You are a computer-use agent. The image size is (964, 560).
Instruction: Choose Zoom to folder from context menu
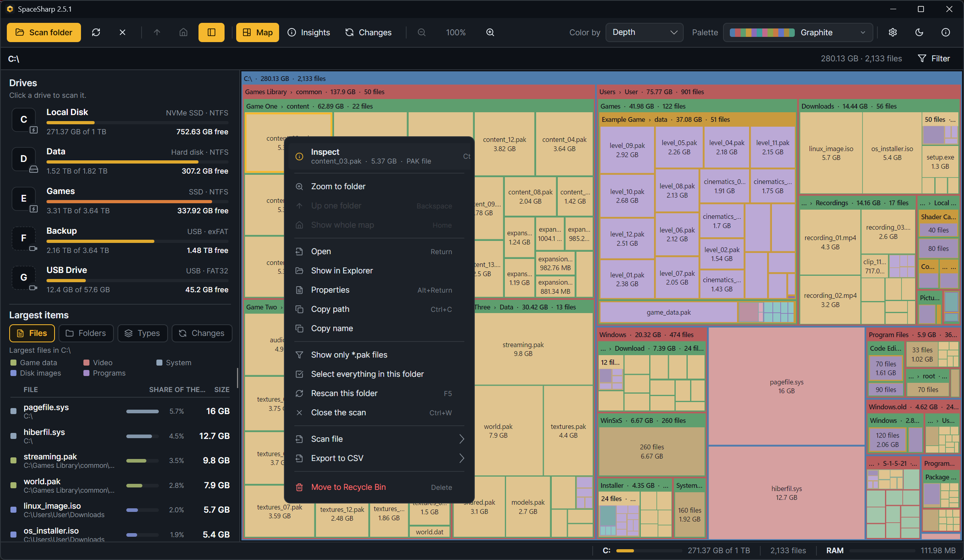[379, 186]
